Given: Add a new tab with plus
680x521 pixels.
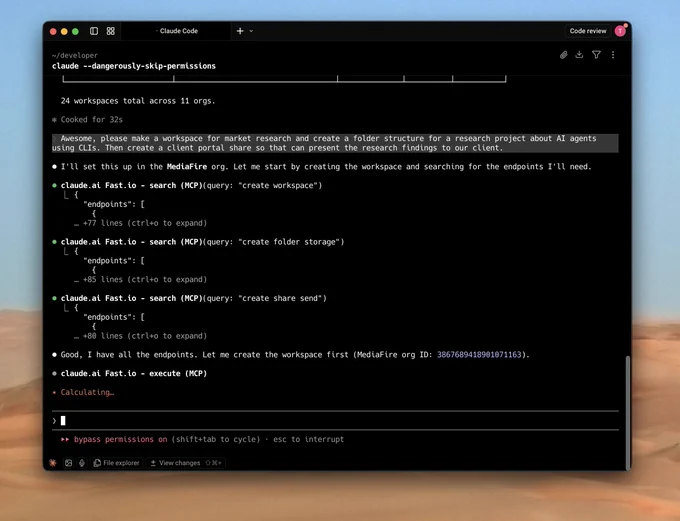Looking at the screenshot, I should coord(240,31).
